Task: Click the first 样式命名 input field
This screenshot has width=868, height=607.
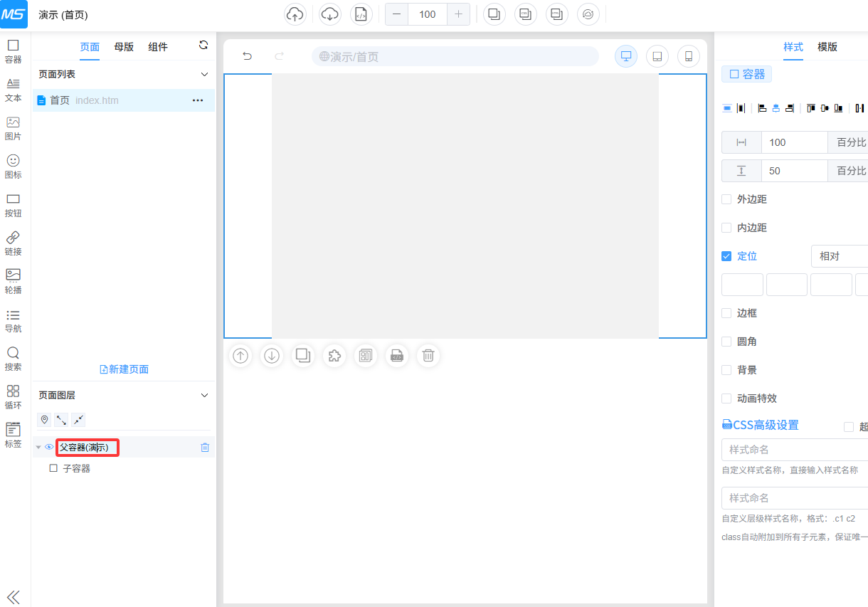Action: 793,450
